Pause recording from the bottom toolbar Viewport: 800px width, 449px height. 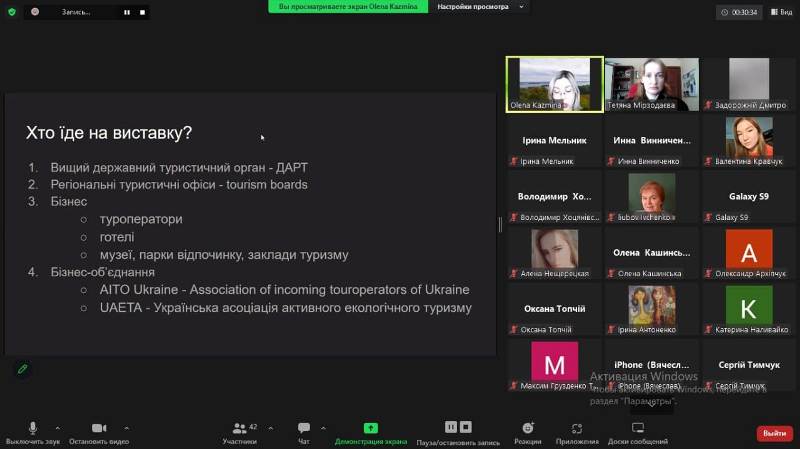pos(451,427)
